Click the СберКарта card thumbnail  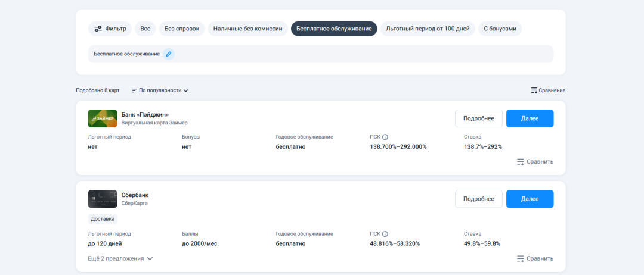tap(103, 199)
